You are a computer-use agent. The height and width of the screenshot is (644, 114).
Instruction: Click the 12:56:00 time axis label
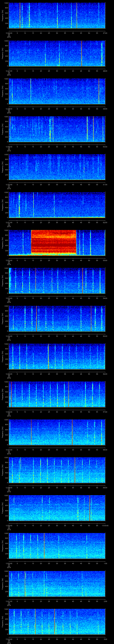point(9,412)
